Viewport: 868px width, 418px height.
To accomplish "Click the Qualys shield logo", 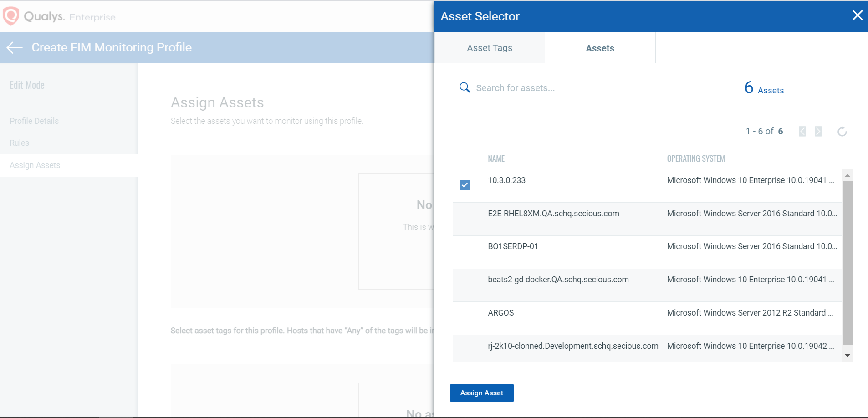I will point(11,16).
